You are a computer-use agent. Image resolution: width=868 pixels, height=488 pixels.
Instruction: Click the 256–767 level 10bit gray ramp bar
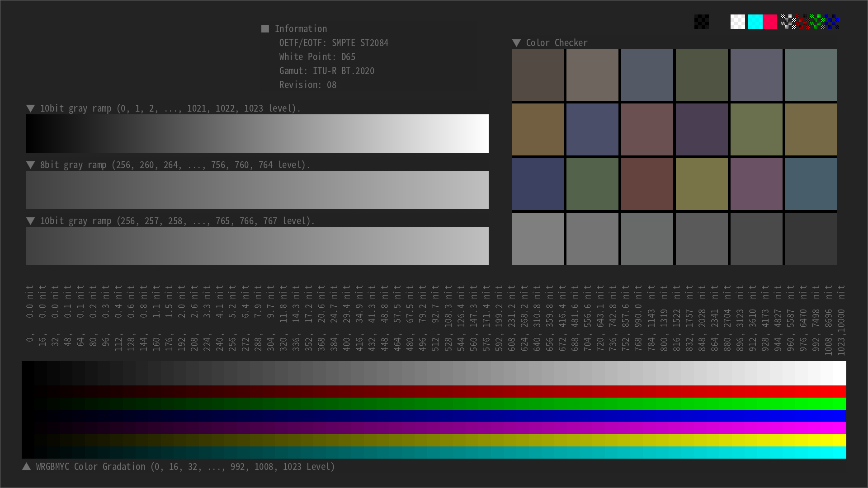(x=257, y=246)
